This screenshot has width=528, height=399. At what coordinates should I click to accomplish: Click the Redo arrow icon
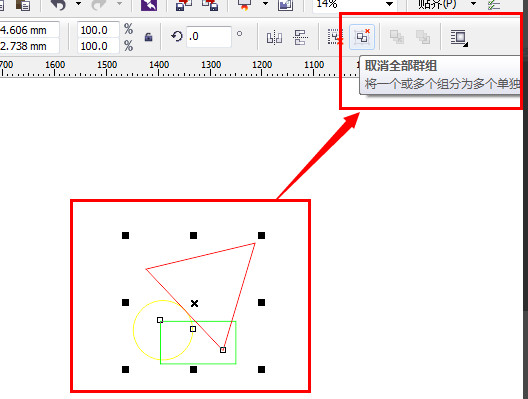pyautogui.click(x=99, y=4)
